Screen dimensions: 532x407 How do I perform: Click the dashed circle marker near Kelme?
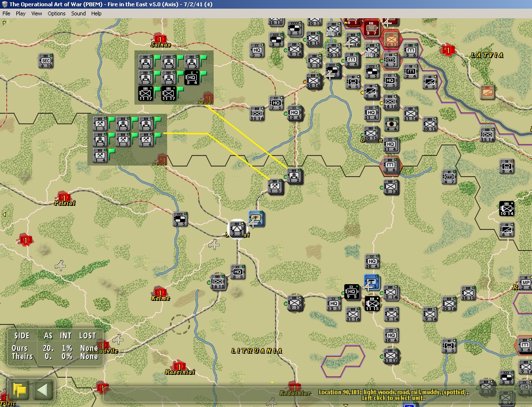tap(180, 324)
